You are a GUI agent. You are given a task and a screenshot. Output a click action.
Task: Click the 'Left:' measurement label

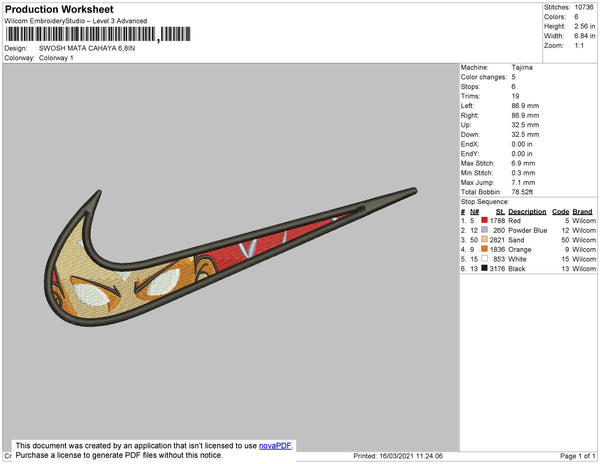click(x=467, y=106)
